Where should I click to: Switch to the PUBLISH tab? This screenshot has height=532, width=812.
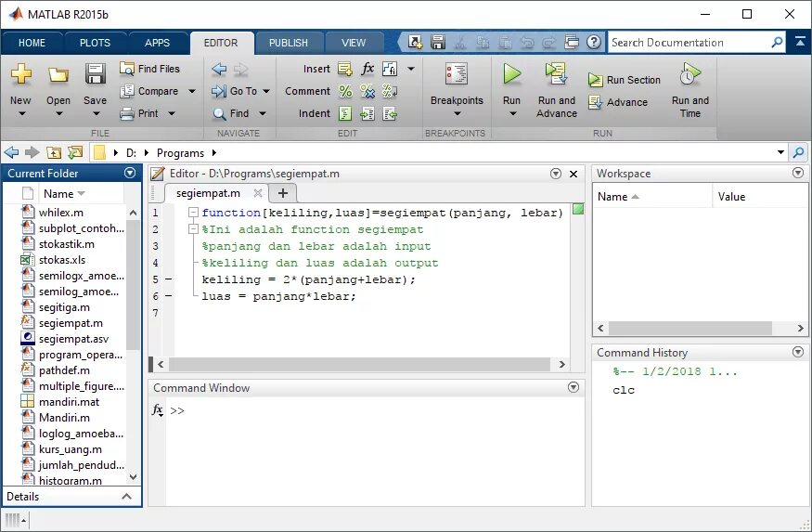point(289,43)
